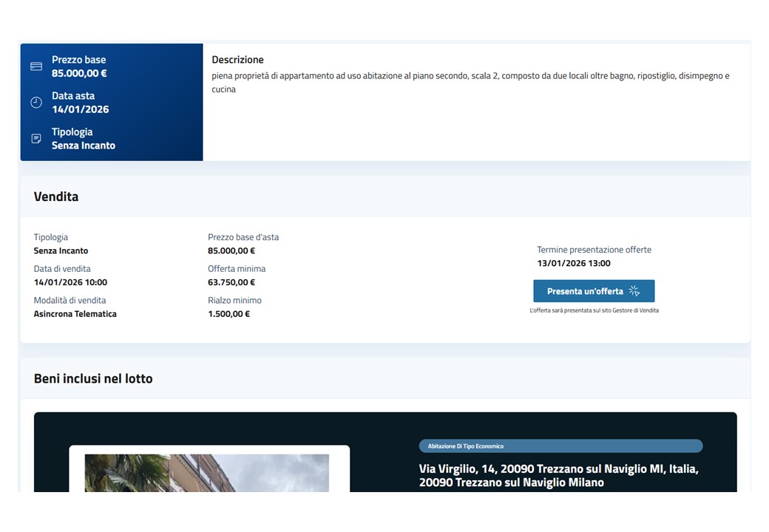
Task: Click the apartment description paragraph text
Action: (x=470, y=82)
